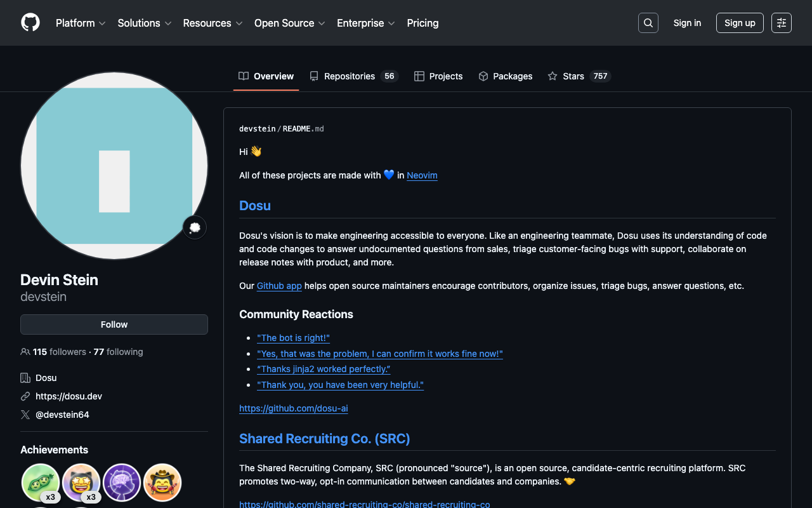
Task: Switch to the Repositories tab
Action: (x=353, y=76)
